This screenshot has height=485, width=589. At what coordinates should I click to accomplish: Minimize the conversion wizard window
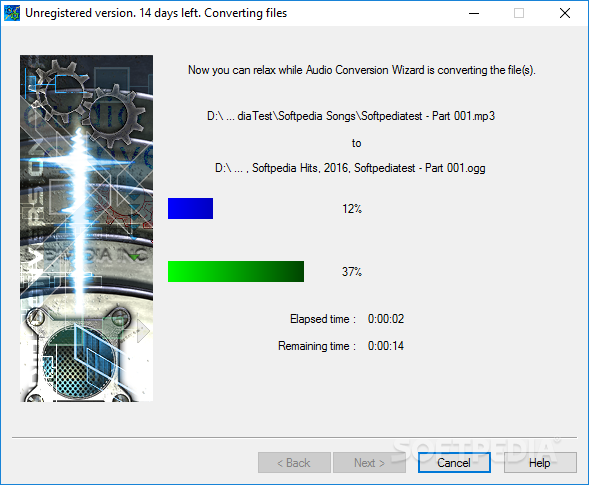pos(474,13)
